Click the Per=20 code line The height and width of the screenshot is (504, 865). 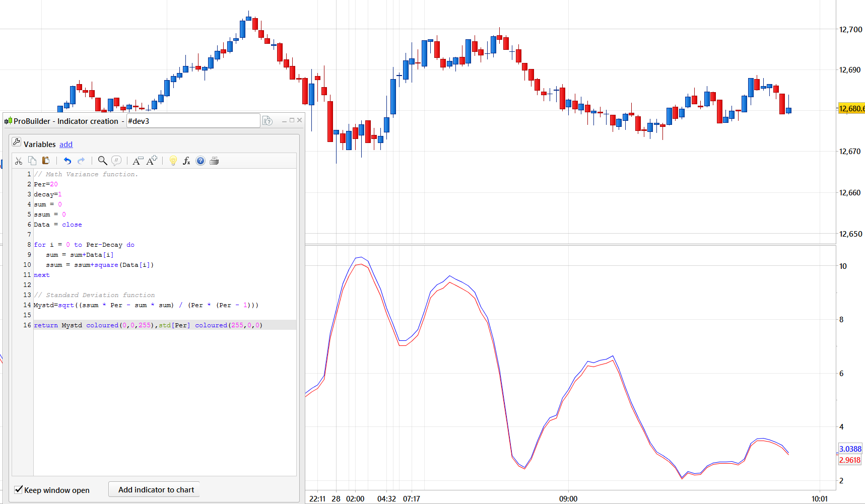[x=46, y=184]
